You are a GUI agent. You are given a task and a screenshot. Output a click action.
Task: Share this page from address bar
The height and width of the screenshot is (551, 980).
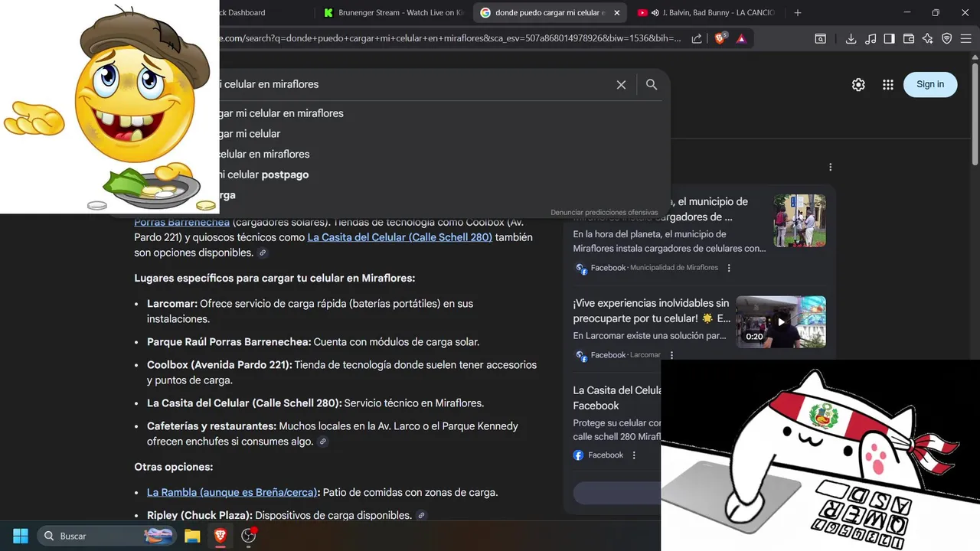click(x=697, y=38)
